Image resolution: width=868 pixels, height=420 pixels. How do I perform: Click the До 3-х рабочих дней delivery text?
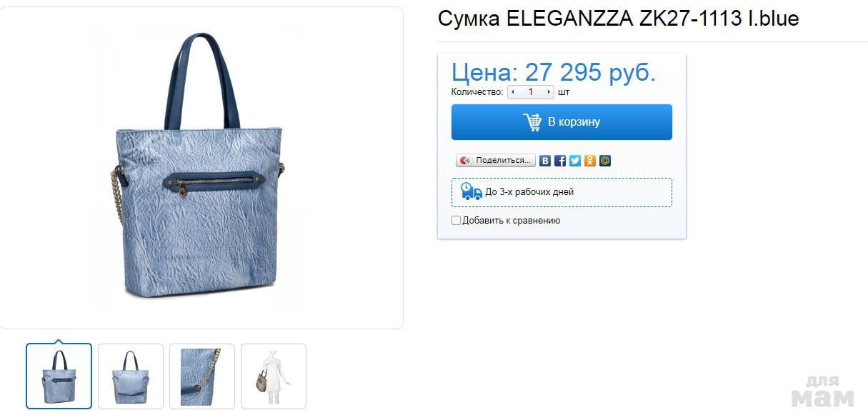coord(529,192)
